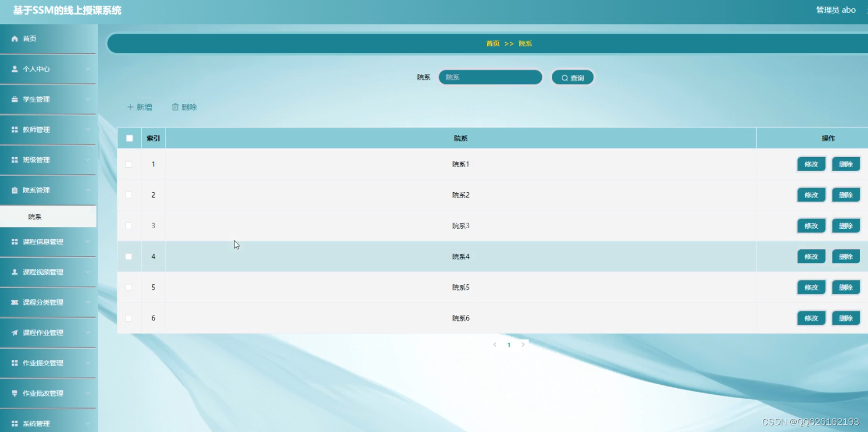The image size is (868, 432).
Task: Click the cell text 院系3
Action: point(461,226)
